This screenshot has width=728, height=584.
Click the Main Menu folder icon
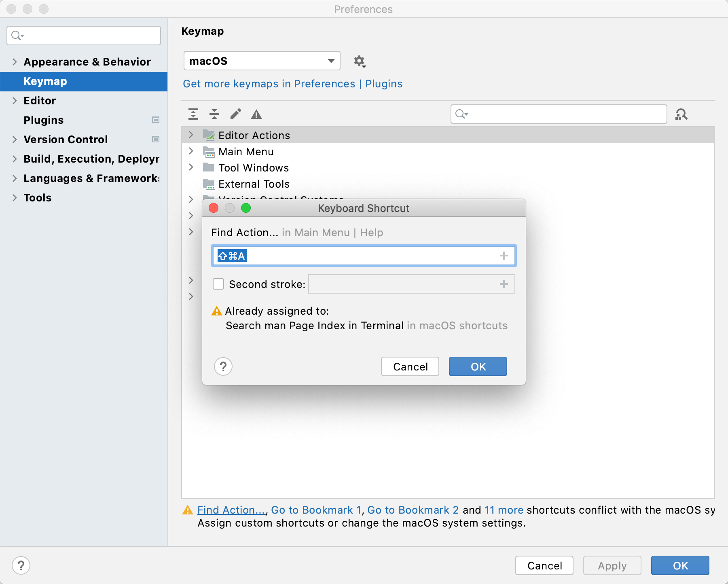tap(209, 152)
